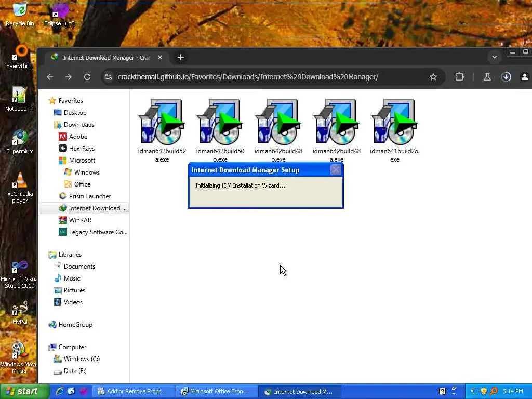
Task: Open the Microsoft folder link
Action: (x=77, y=160)
